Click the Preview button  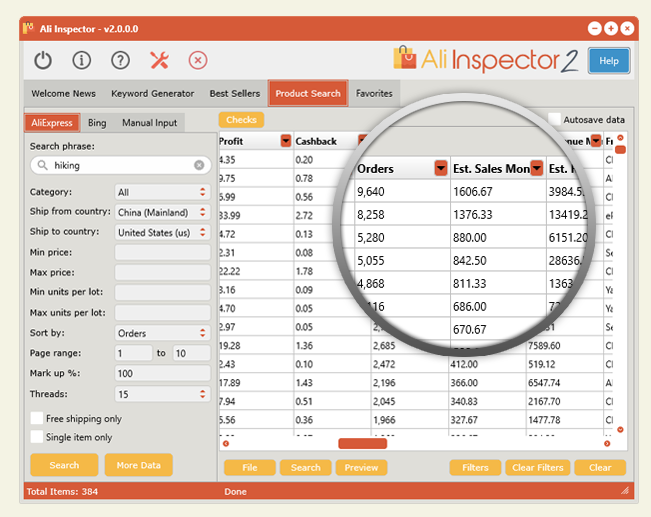(361, 467)
